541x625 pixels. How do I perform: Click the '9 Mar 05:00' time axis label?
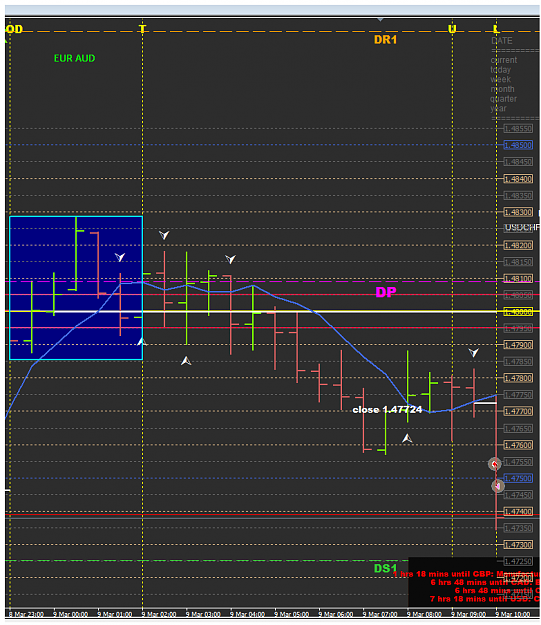291,614
